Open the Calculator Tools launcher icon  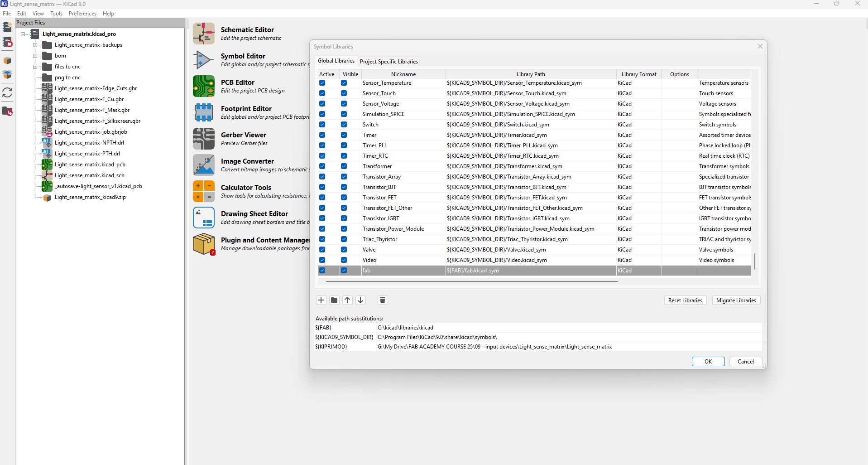pos(204,191)
